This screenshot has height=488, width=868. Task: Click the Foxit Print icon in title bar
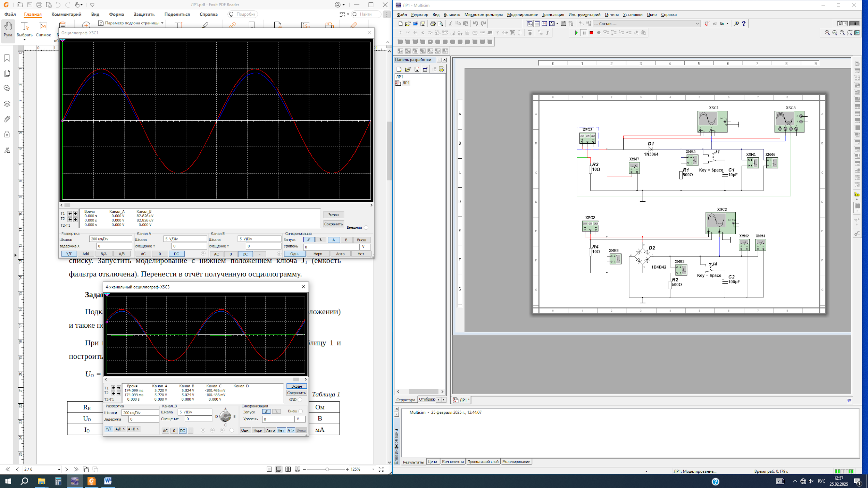coord(39,5)
